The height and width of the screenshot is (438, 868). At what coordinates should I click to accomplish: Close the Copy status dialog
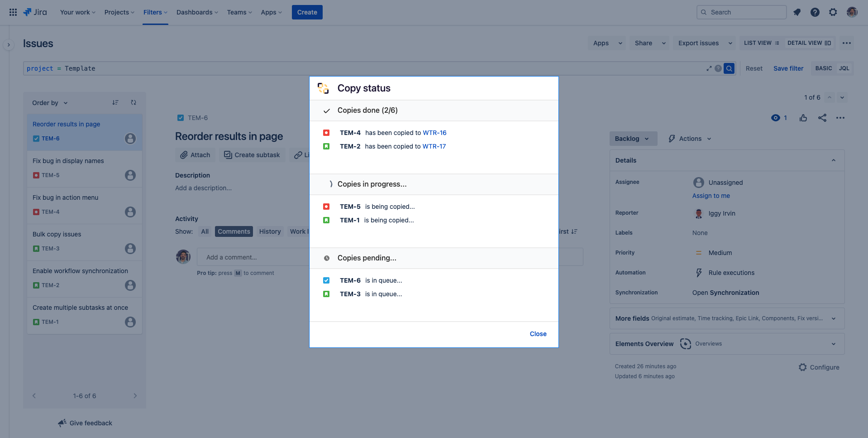538,334
